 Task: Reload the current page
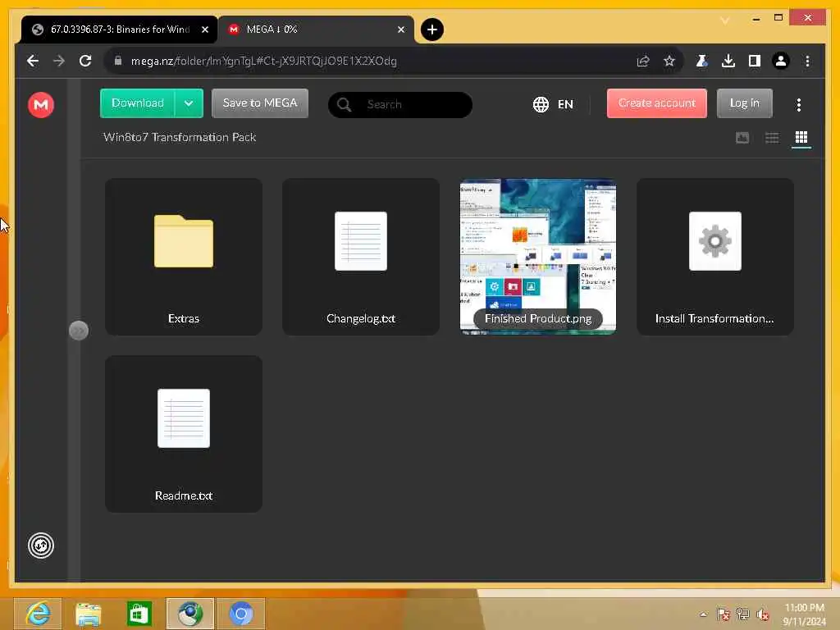tap(85, 61)
